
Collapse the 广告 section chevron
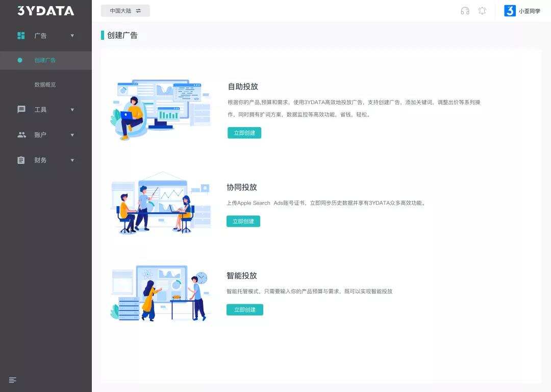pos(72,36)
